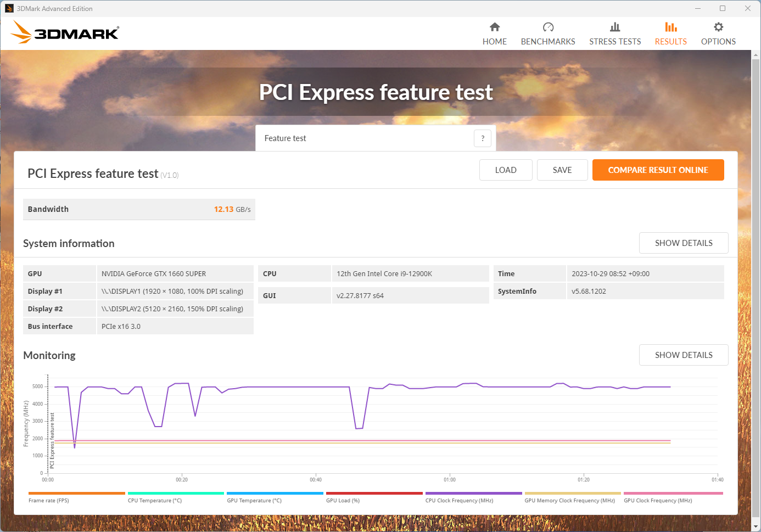
Task: Click the Feature test tab field
Action: [376, 138]
